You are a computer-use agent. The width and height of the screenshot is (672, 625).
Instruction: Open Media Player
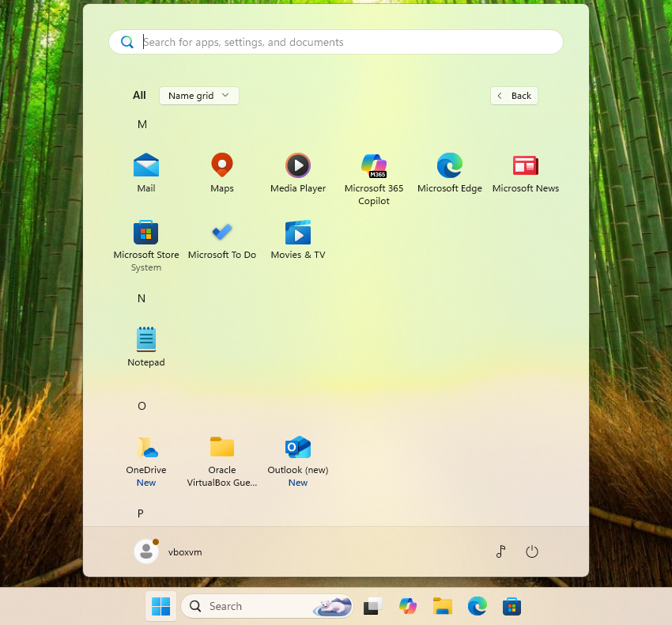298,172
